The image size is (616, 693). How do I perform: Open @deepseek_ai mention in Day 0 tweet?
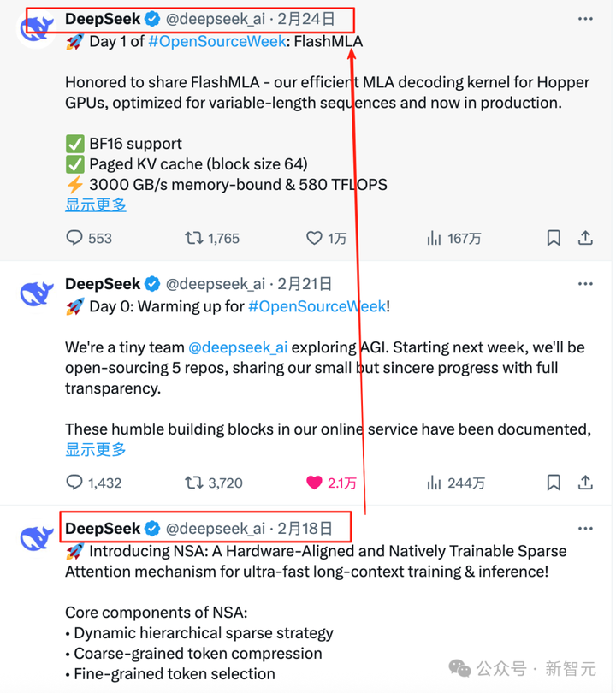(238, 348)
